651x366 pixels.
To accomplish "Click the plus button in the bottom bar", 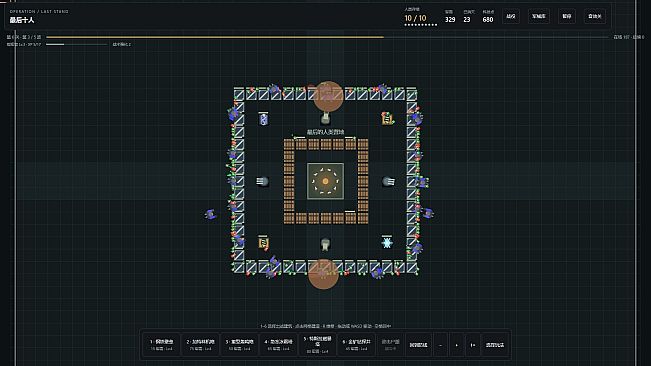I will [x=457, y=345].
